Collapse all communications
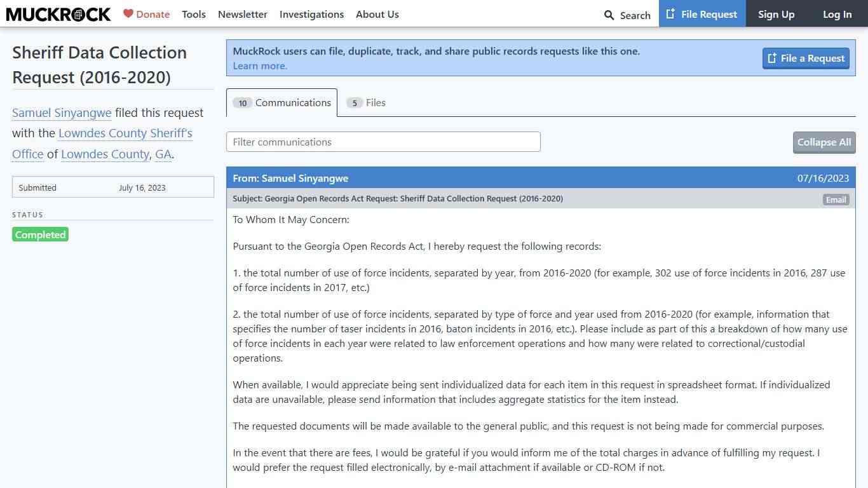Screen dimensions: 868x488 point(824,142)
